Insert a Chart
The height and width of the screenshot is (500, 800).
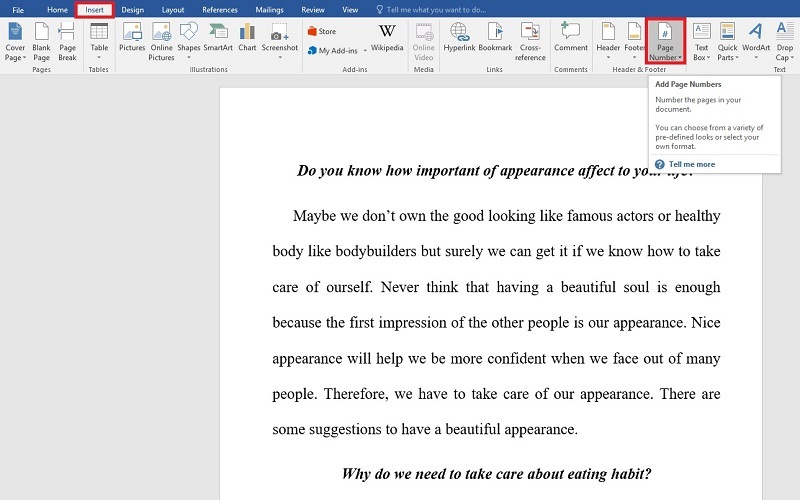coord(247,38)
